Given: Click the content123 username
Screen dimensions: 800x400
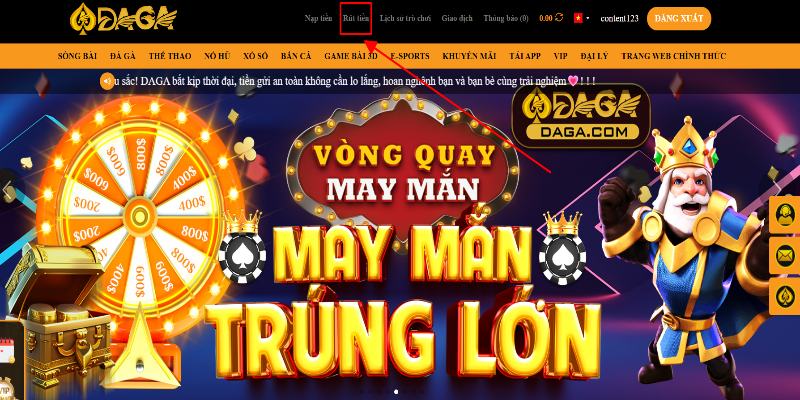Looking at the screenshot, I should point(619,18).
